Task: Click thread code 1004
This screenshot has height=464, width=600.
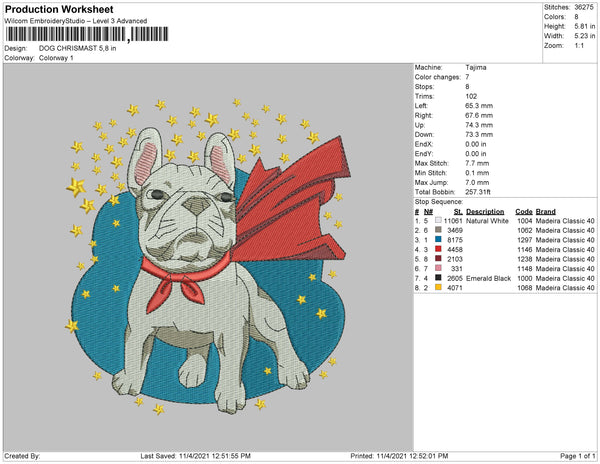Action: (524, 221)
